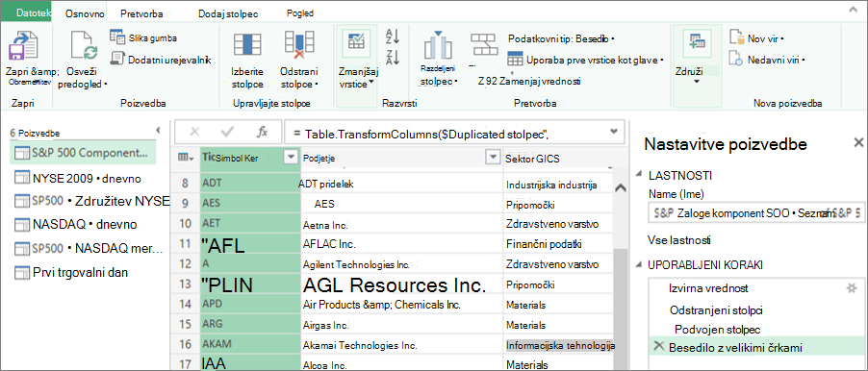Confirm formula with checkmark icon

coord(227,132)
